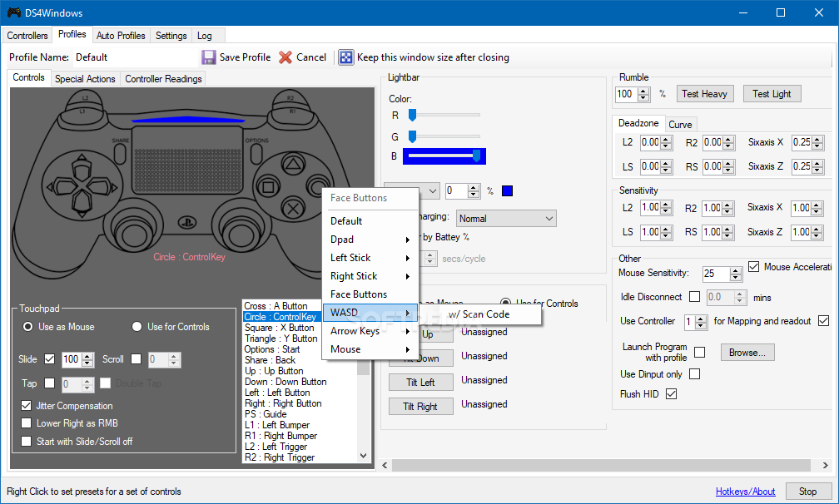Click the Stop button
Screen dimensions: 839x504
pyautogui.click(x=807, y=492)
